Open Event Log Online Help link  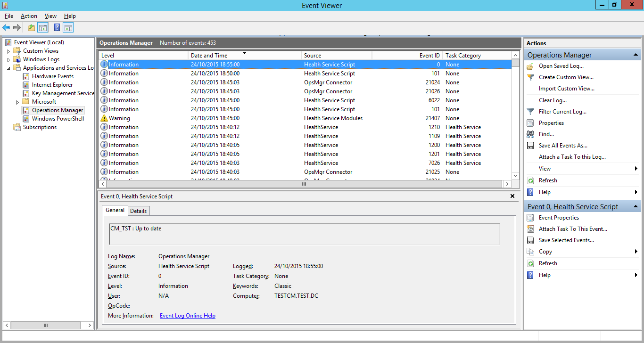[188, 316]
